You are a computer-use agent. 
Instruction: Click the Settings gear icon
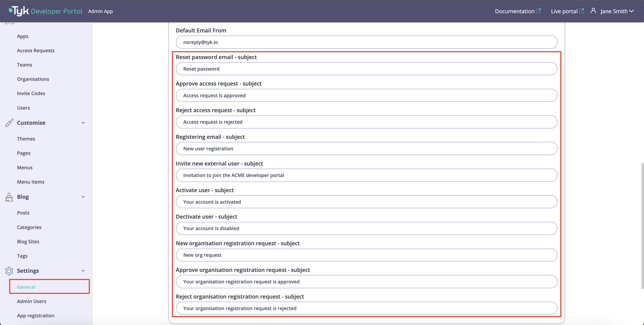coord(9,271)
